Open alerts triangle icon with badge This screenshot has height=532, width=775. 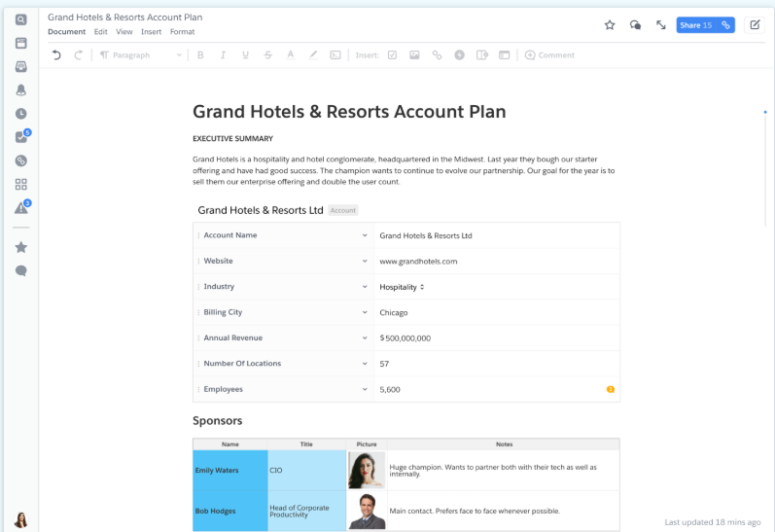21,207
